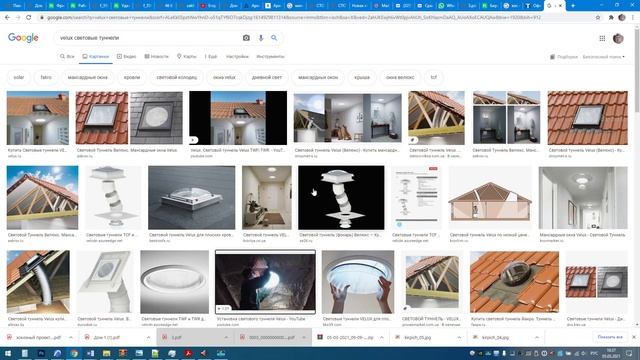
Task: Open the Карты tab
Action: [x=187, y=56]
